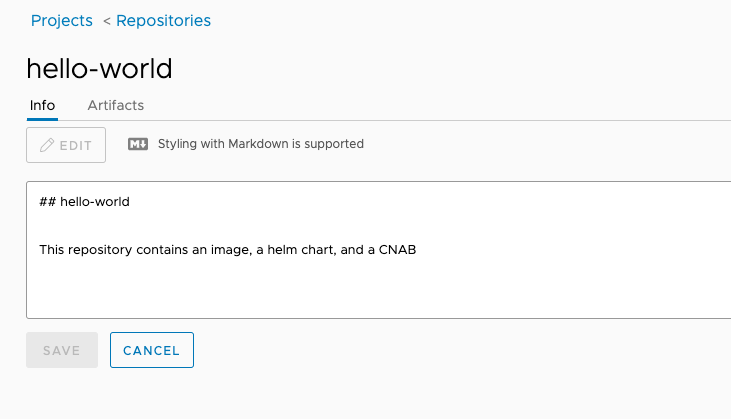Click the 'Styling with Markdown is supported' hint
Screen dimensions: 731x419
(x=261, y=144)
